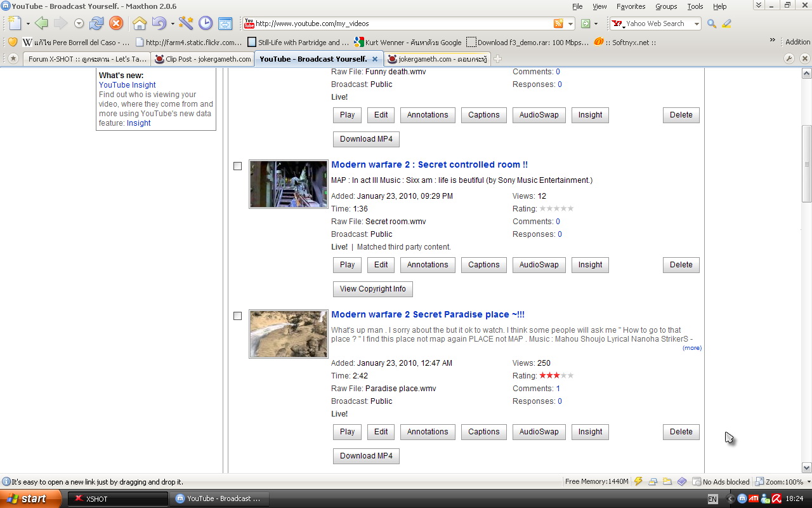Expand the Yahoo Web Search dropdown

tap(696, 24)
